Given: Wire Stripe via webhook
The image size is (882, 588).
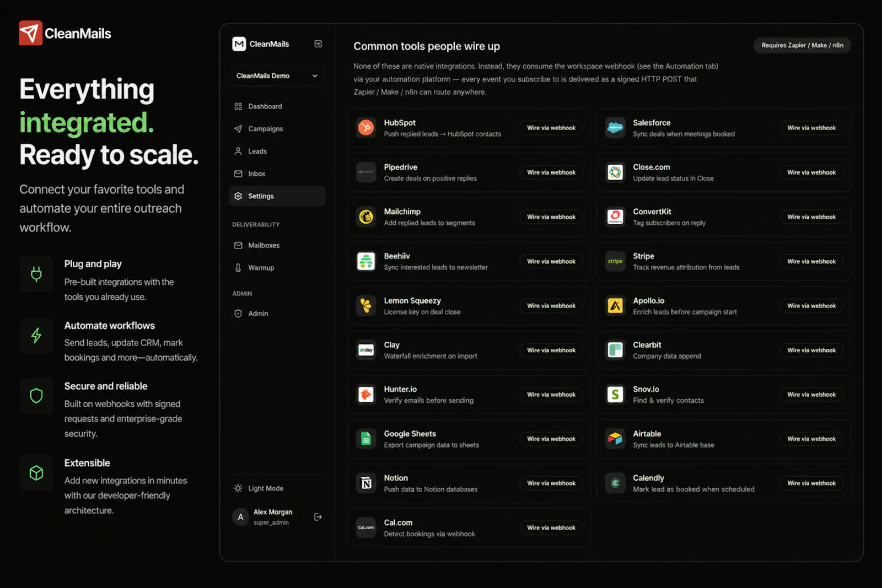Looking at the screenshot, I should 811,261.
